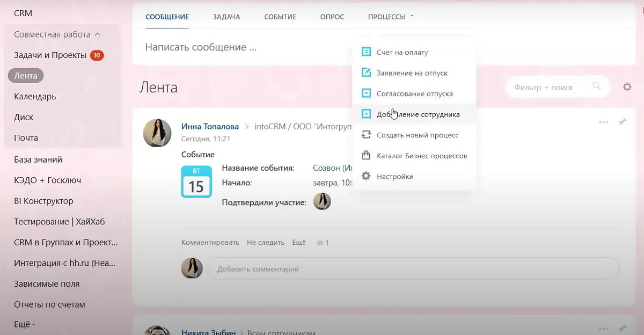Click the participant avatar beside Подтвердили участие
The image size is (644, 335).
[322, 201]
